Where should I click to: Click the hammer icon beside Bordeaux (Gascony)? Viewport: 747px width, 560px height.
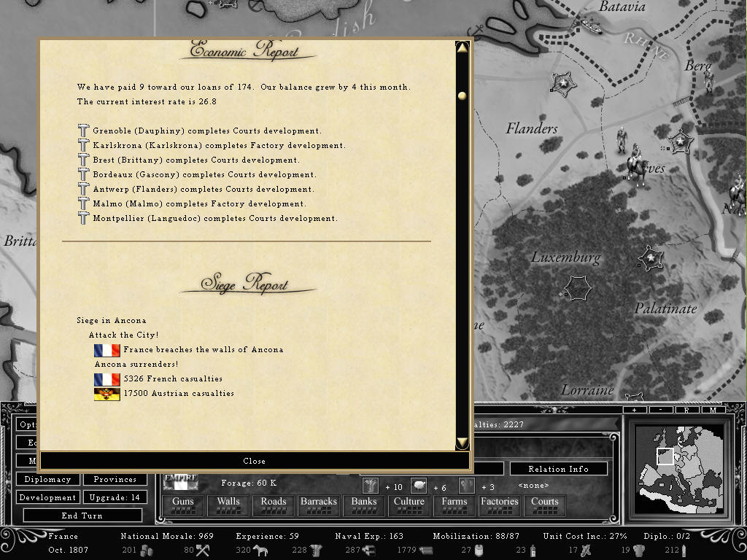[x=83, y=174]
